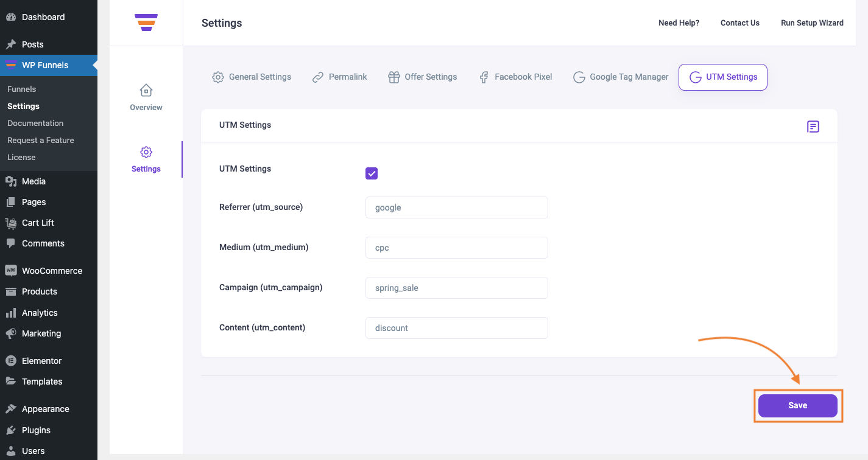Save the UTM settings
868x460 pixels.
click(798, 406)
